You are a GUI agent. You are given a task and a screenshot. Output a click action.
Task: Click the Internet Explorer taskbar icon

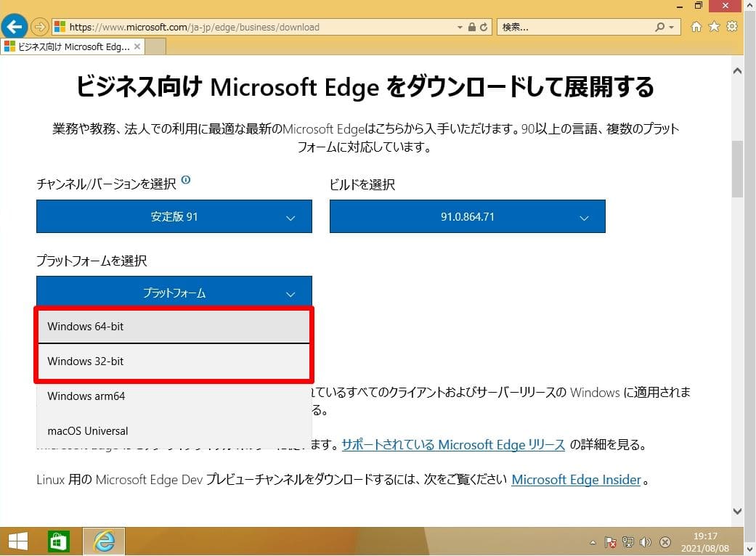(104, 541)
